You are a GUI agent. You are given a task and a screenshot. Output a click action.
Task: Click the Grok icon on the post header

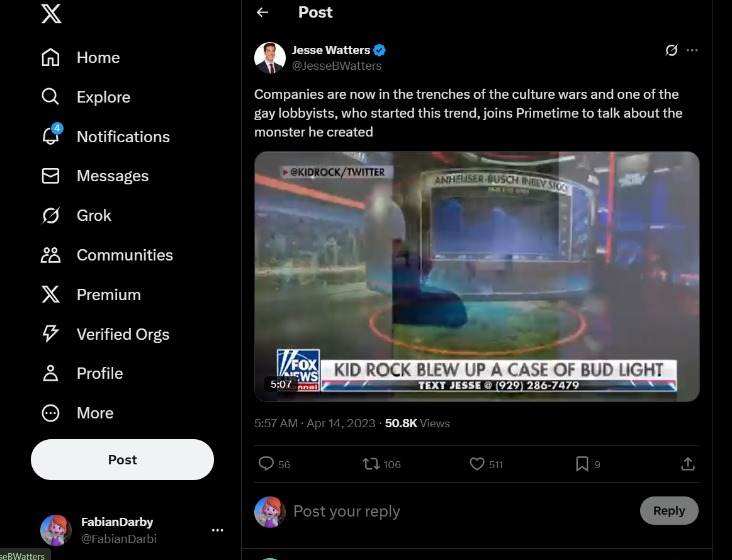tap(672, 50)
